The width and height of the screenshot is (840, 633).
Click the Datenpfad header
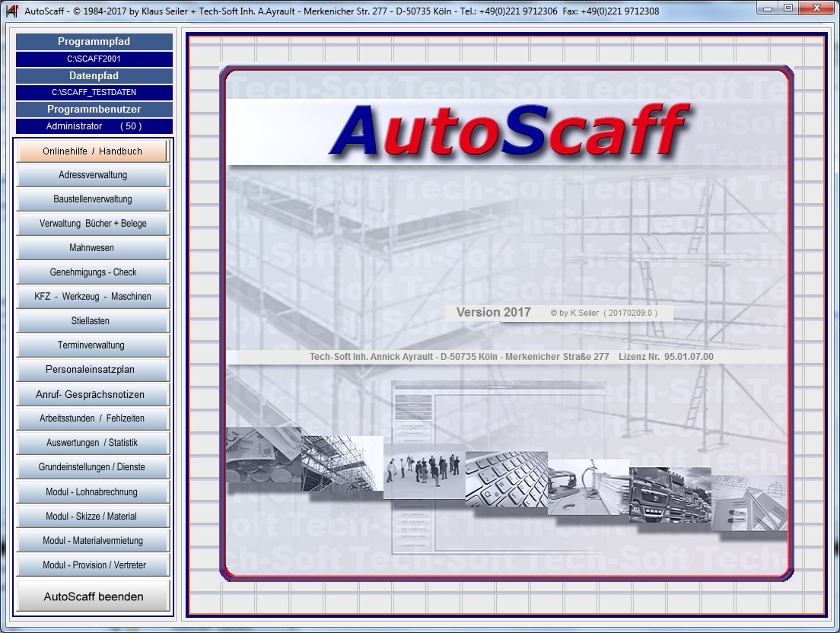point(94,75)
